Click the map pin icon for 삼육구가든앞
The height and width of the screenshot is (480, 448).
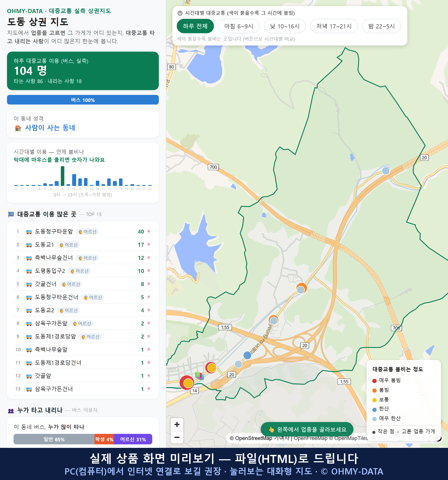[x=149, y=324]
